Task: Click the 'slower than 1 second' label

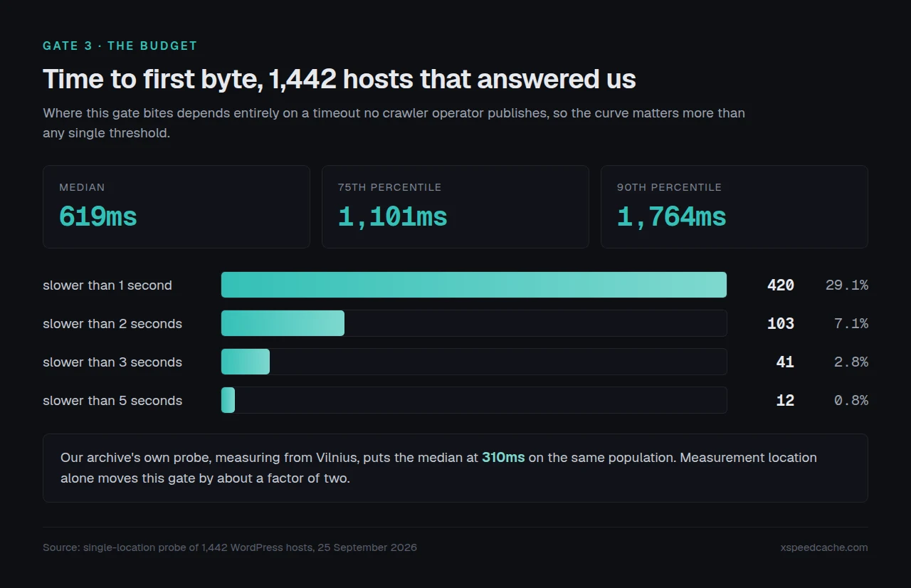Action: (x=107, y=285)
